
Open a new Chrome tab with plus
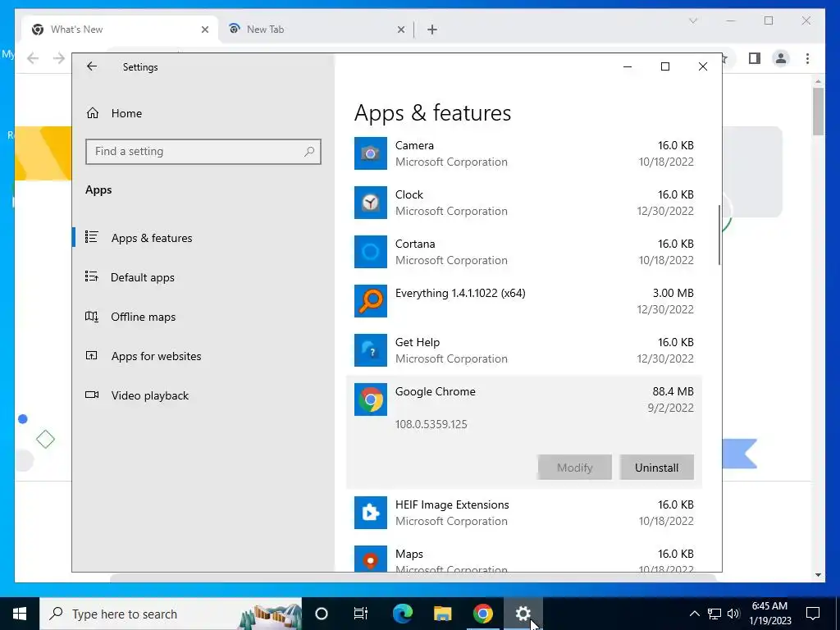click(x=432, y=30)
